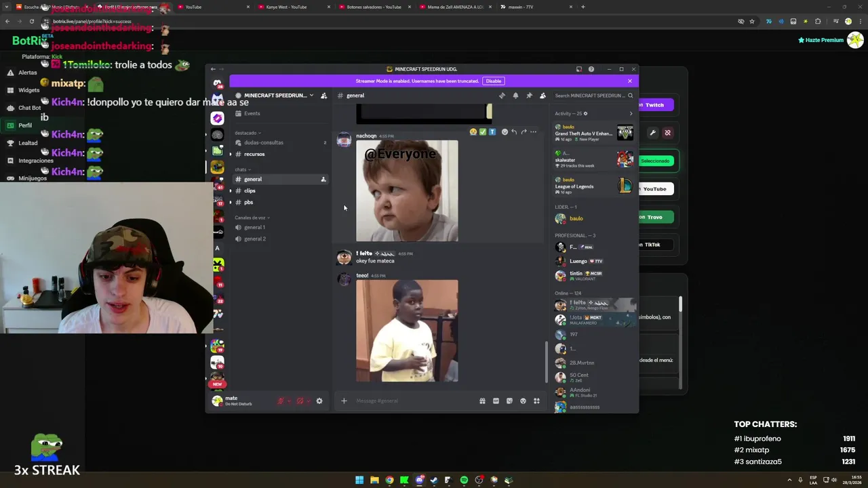This screenshot has width=868, height=488.
Task: Open baulo's League of Legends activity card
Action: pyautogui.click(x=594, y=185)
